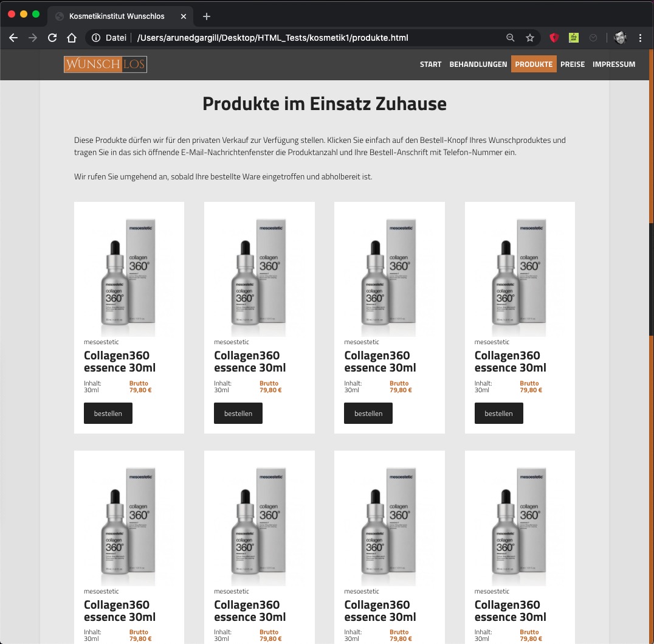
Task: Click bestellen in third product card, top row
Action: (368, 413)
